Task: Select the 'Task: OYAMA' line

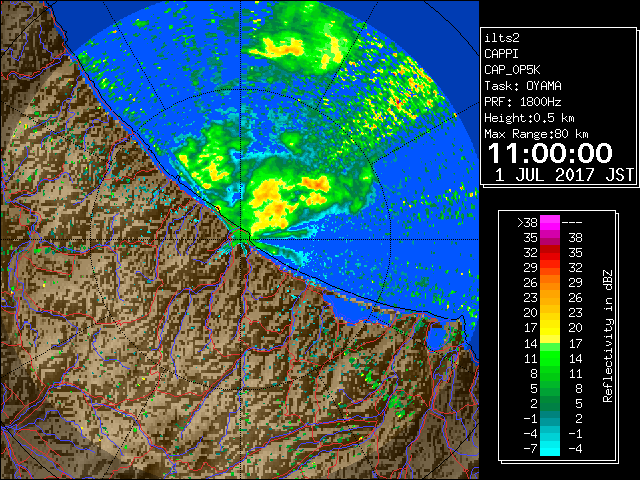Action: (x=523, y=86)
